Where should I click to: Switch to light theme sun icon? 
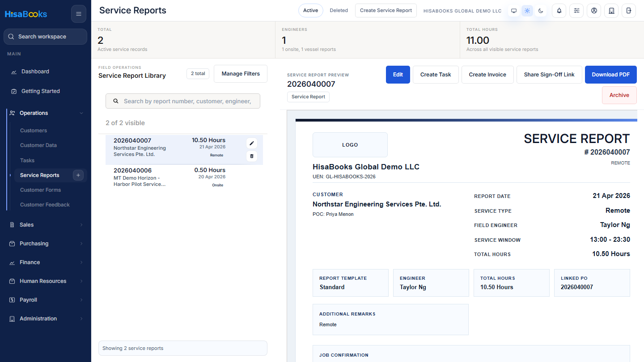click(527, 11)
